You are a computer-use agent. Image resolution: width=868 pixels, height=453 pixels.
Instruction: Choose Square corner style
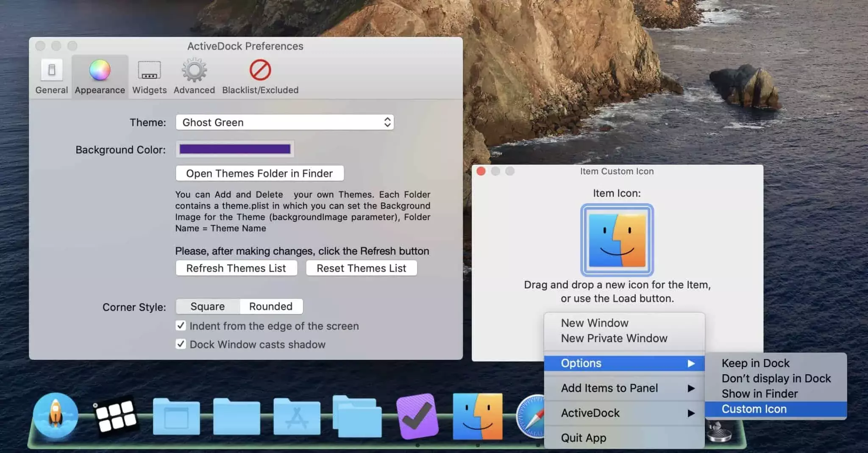pyautogui.click(x=208, y=307)
